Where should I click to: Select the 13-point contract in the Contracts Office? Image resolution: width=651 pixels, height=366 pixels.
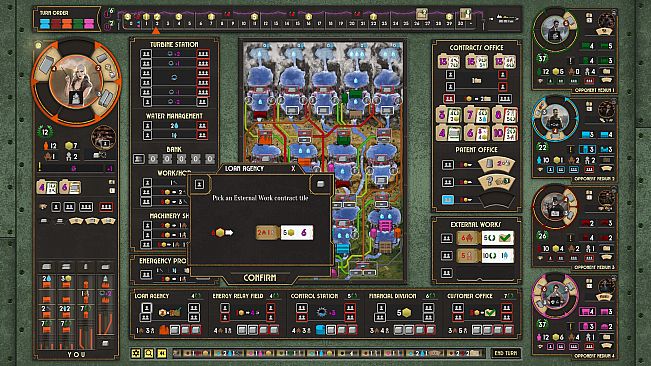[448, 62]
